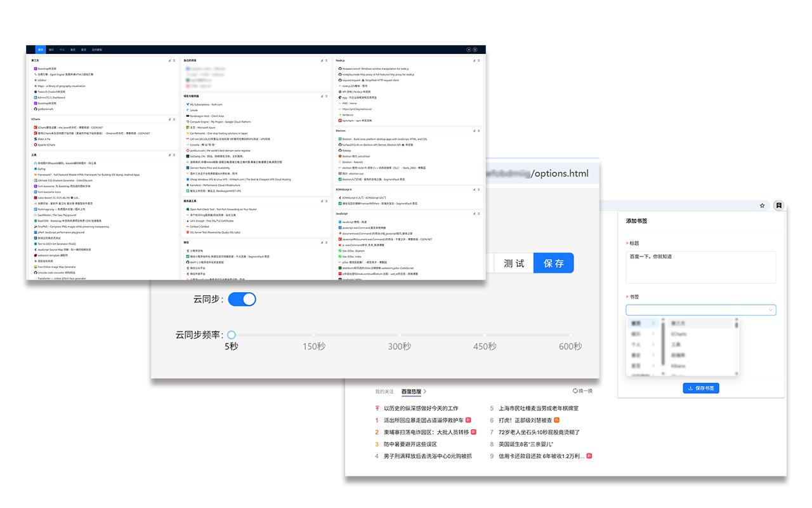
Task: Click the edit pencil icon of the ECharts panel
Action: (171, 119)
